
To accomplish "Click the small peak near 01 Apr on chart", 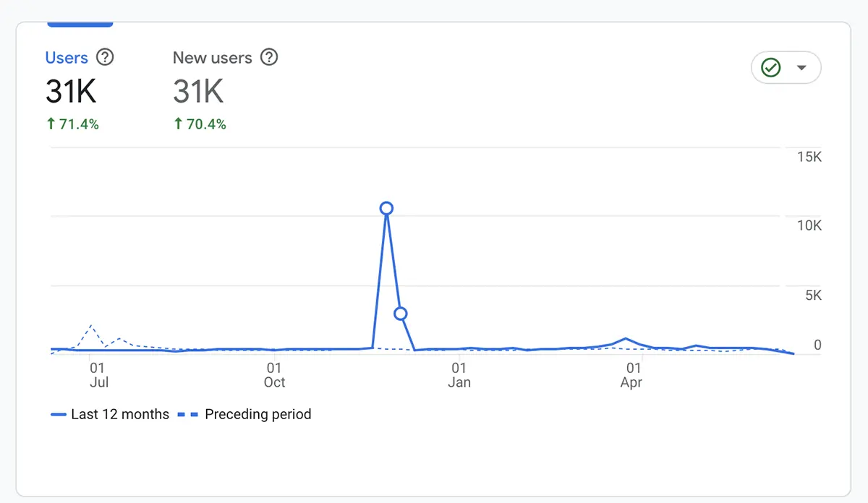I will click(x=625, y=338).
